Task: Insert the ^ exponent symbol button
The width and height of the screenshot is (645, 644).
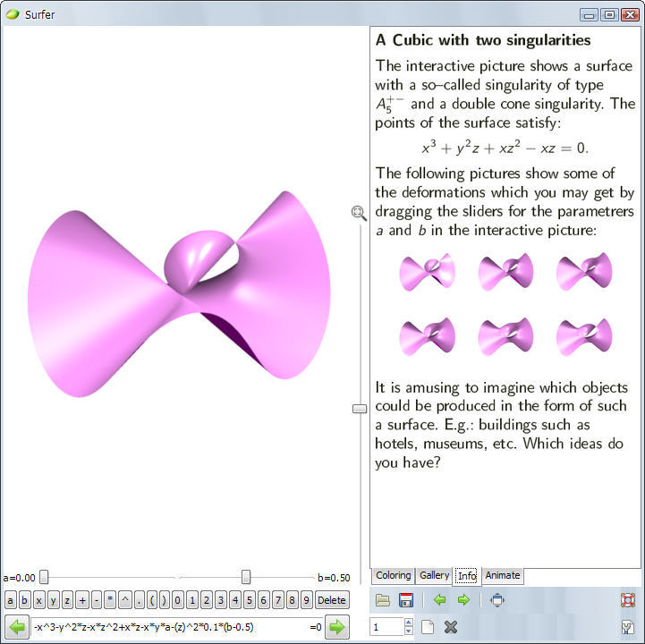Action: pos(124,600)
